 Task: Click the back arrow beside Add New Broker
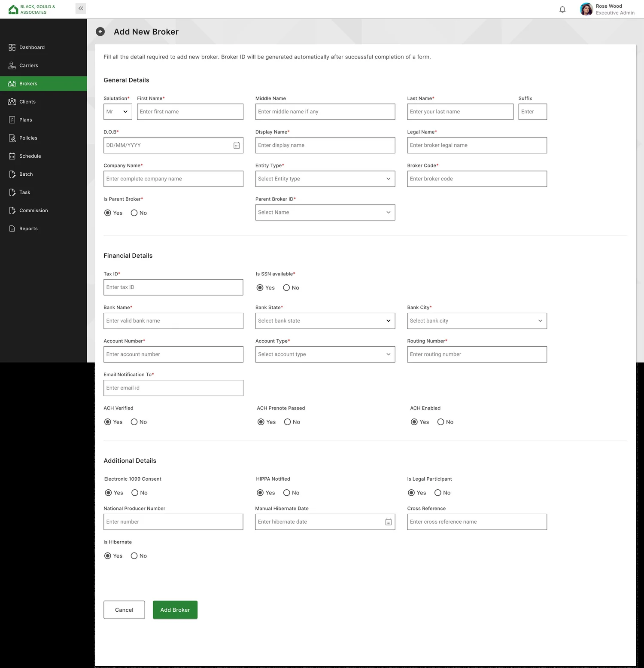[100, 31]
